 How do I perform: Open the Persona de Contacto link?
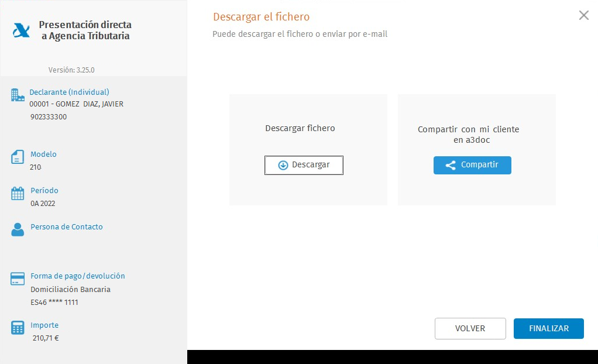pyautogui.click(x=66, y=226)
